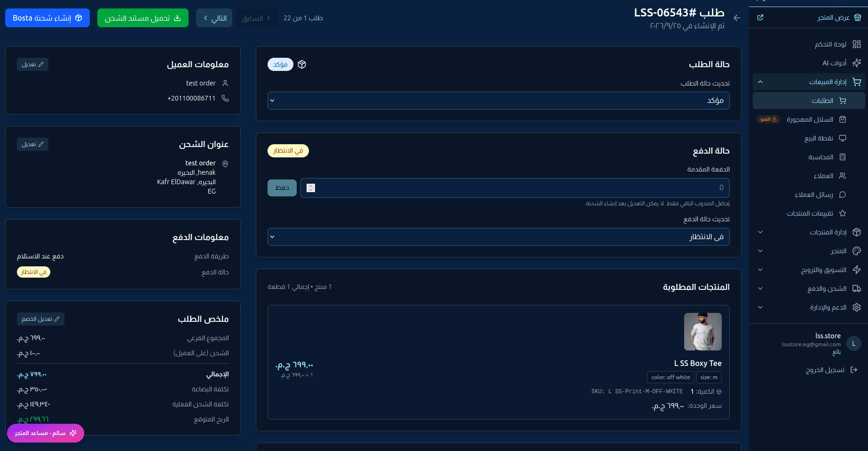Click the dashboard grid icon for لوحة التحكم
868x451 pixels.
[857, 44]
